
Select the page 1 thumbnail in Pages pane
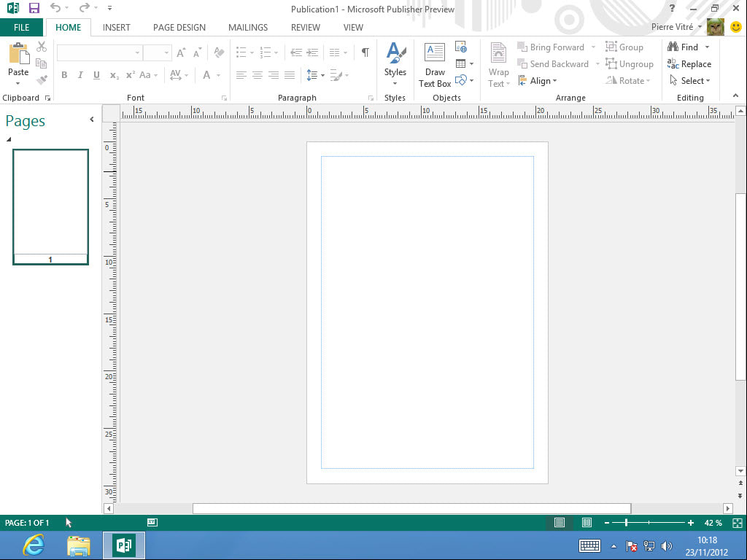click(x=50, y=207)
